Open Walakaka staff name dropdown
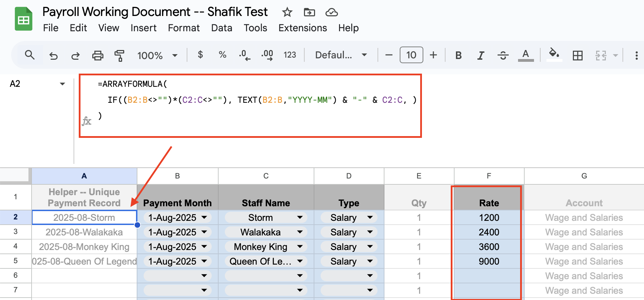 (300, 232)
